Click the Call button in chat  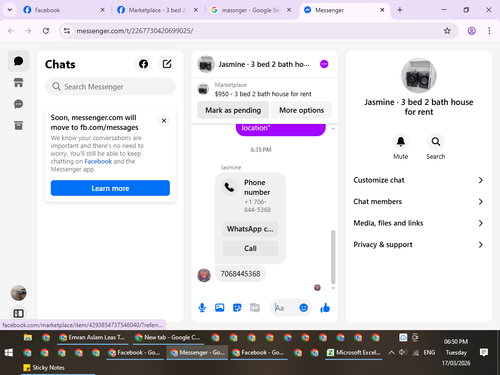pos(250,248)
